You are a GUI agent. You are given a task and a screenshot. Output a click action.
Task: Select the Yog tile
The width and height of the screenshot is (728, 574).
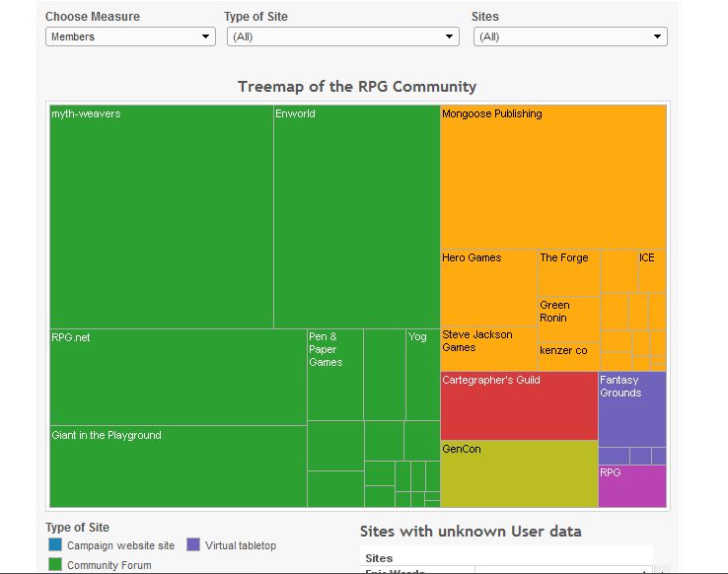pyautogui.click(x=423, y=375)
